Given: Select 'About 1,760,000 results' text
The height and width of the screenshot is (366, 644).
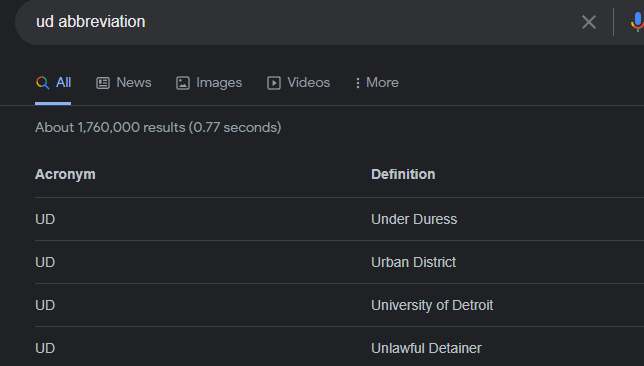Looking at the screenshot, I should click(110, 127).
